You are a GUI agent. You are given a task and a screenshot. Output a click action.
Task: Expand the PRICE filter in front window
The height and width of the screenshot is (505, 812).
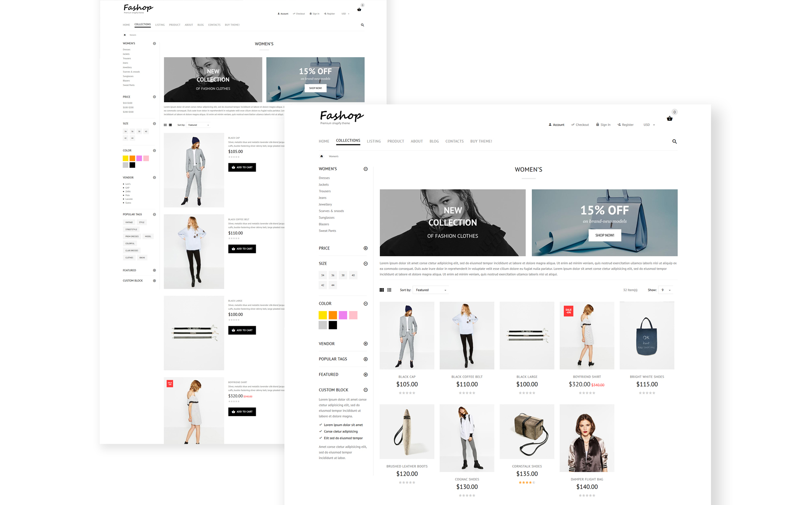pyautogui.click(x=365, y=248)
